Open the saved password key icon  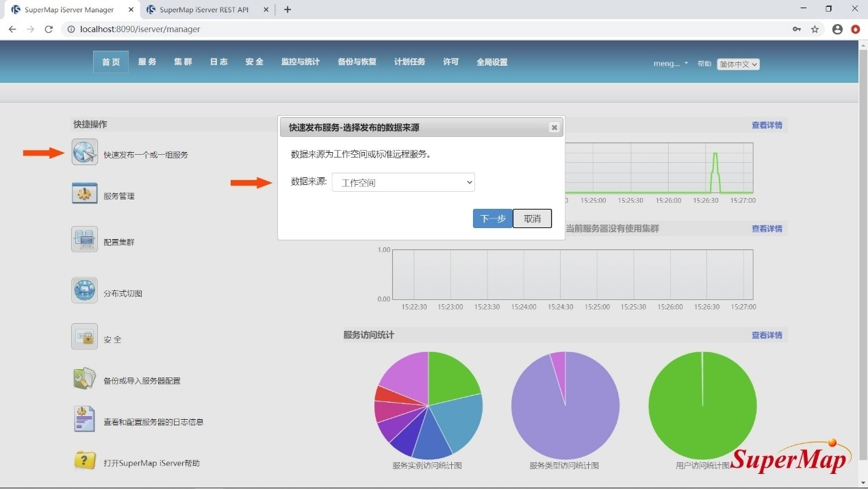(x=797, y=29)
